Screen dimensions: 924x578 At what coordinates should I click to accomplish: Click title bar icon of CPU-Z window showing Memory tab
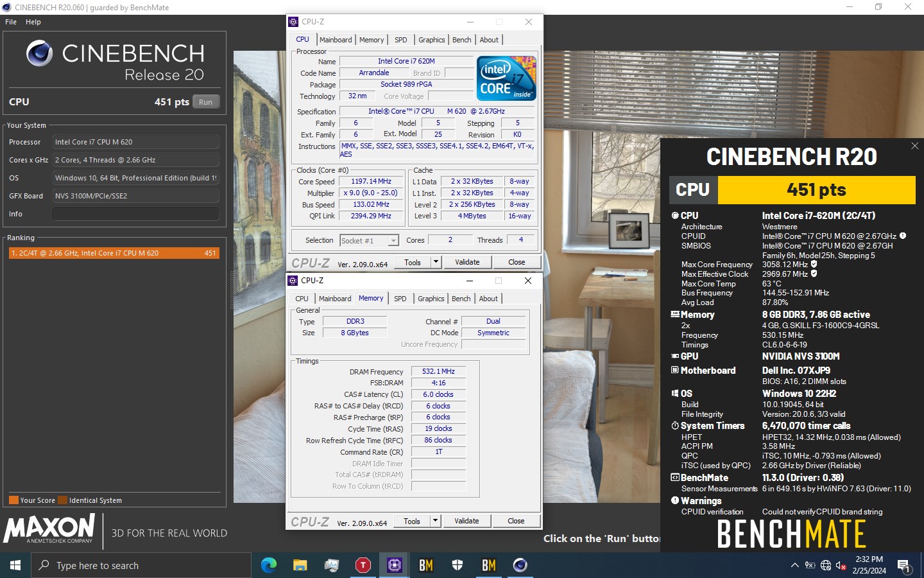[293, 280]
